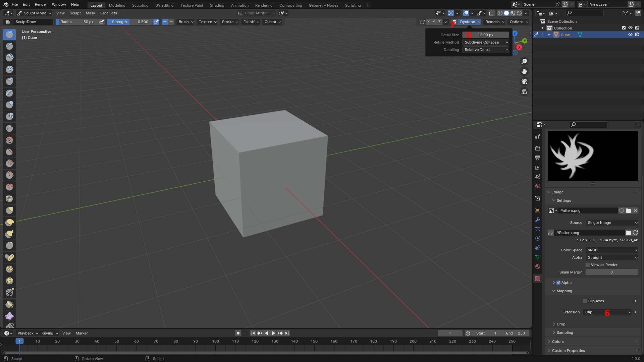Click the zoom view magnifier gizmo
Screen dimensions: 644x362
524,61
